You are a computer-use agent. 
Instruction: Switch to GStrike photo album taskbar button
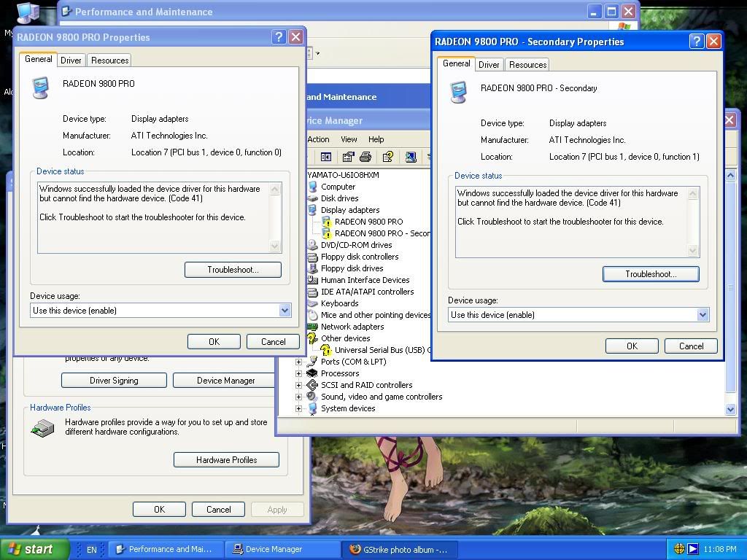tap(399, 549)
